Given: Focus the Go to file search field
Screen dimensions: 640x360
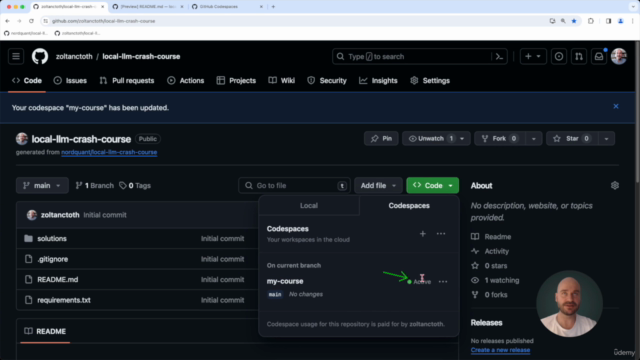Looking at the screenshot, I should pyautogui.click(x=294, y=186).
